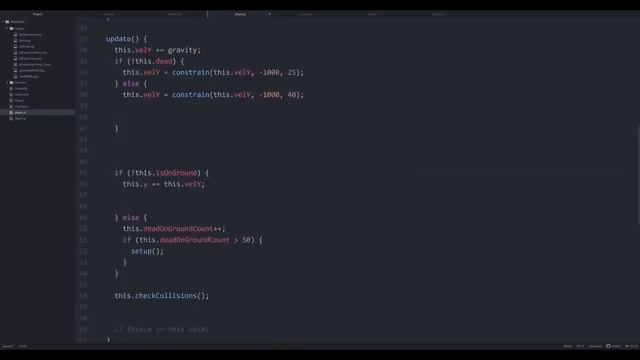Click the 'setup();' call
640x360 pixels.
147,251
